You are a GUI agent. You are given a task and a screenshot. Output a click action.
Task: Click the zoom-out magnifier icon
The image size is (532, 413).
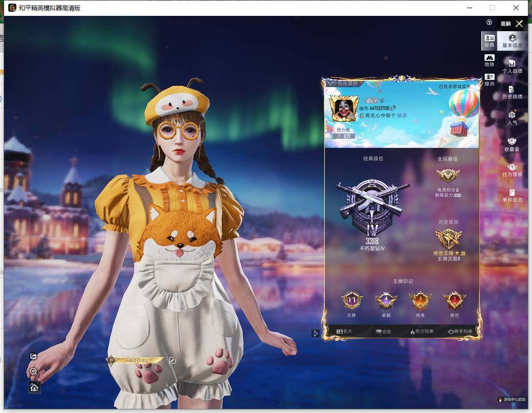point(33,371)
